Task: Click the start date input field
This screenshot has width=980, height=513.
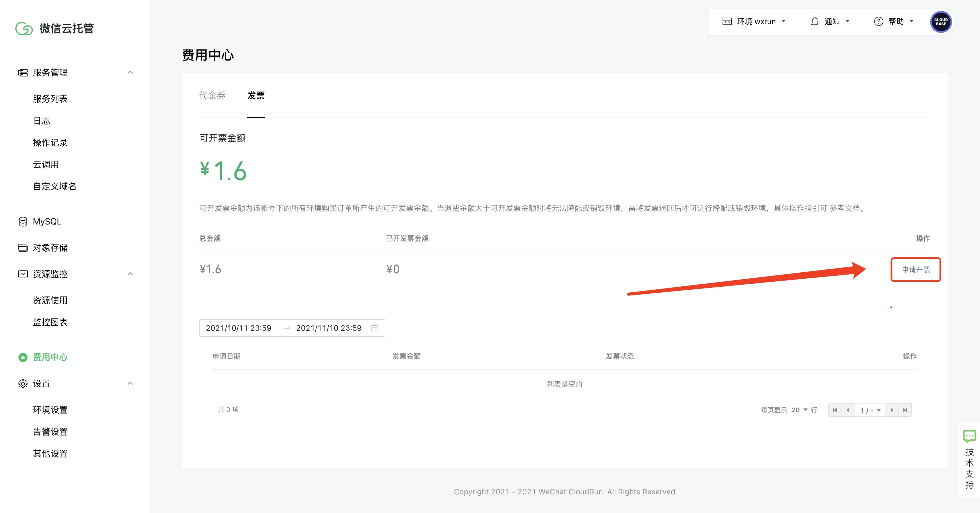Action: [239, 328]
